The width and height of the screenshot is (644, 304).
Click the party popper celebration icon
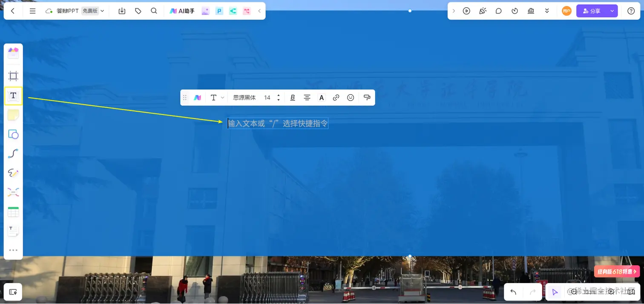pyautogui.click(x=483, y=11)
